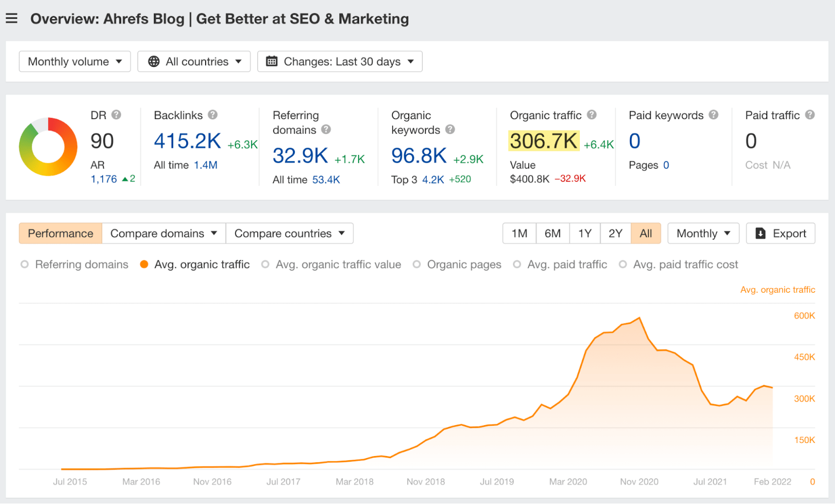Viewport: 835px width, 504px height.
Task: Click the +1.7K referring domains change
Action: pos(350,159)
